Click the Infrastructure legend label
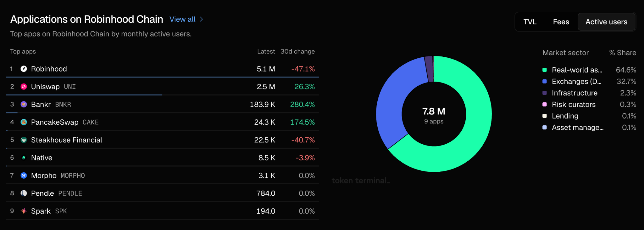The image size is (644, 230). point(575,93)
